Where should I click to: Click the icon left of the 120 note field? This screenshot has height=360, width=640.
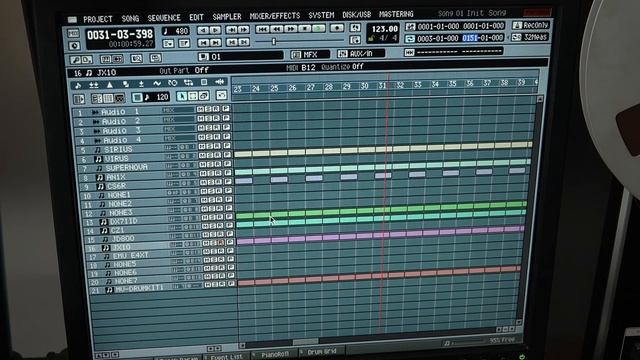[x=138, y=97]
